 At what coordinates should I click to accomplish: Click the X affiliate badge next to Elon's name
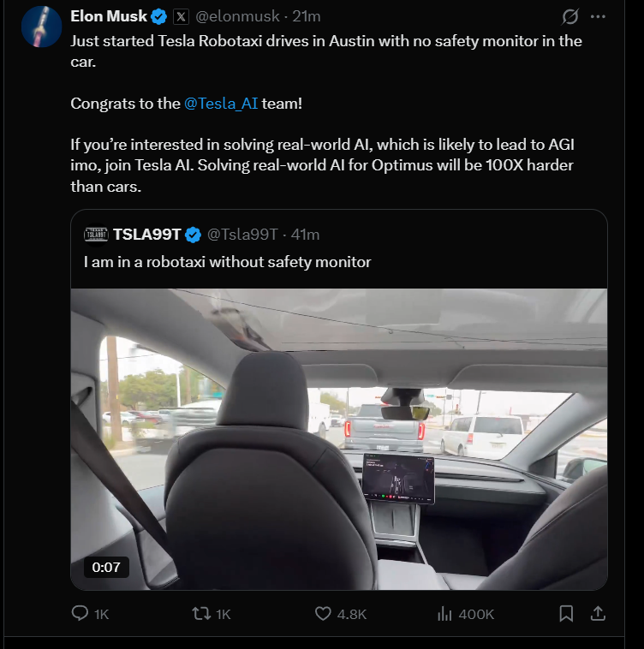[x=181, y=16]
